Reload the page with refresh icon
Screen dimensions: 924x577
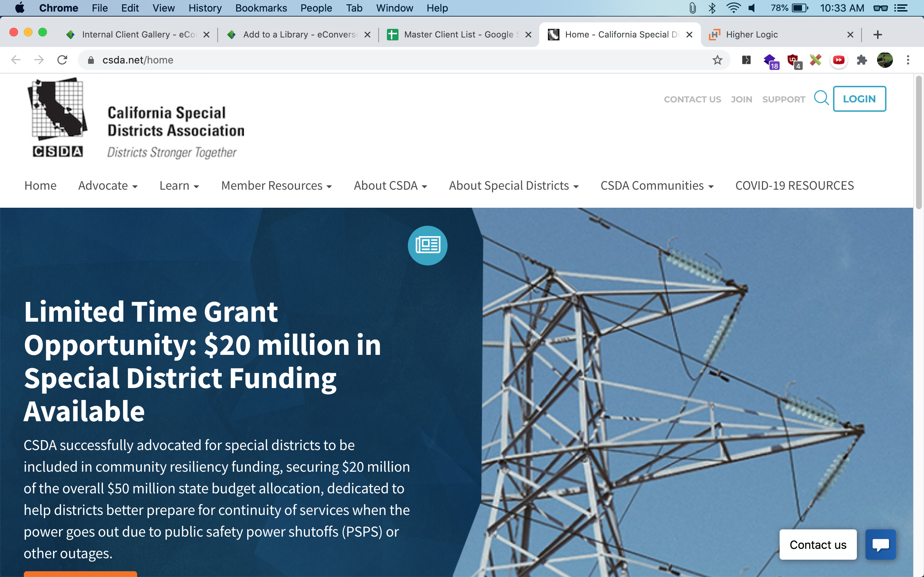tap(62, 60)
